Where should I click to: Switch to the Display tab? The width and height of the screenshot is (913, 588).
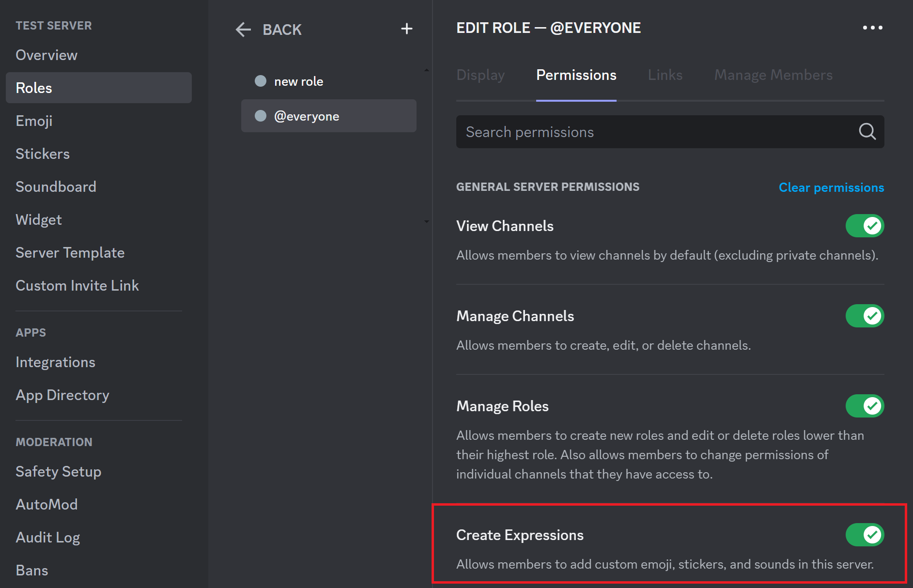[x=480, y=75]
